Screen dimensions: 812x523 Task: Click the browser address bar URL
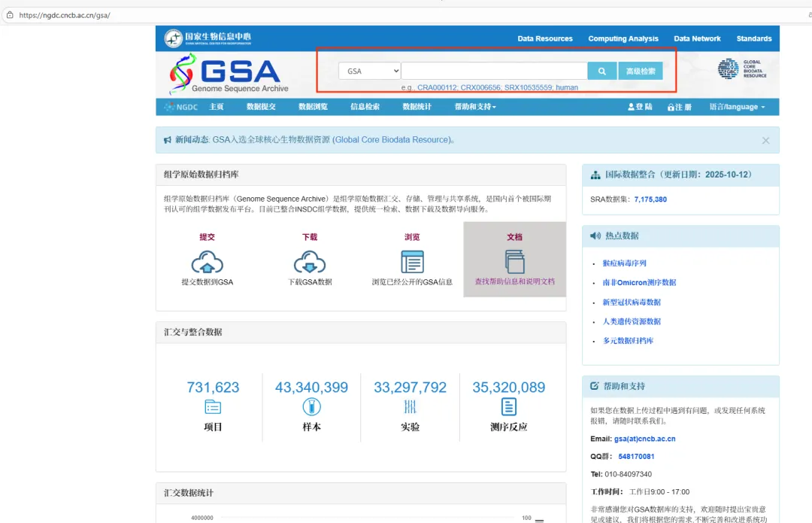(65, 15)
